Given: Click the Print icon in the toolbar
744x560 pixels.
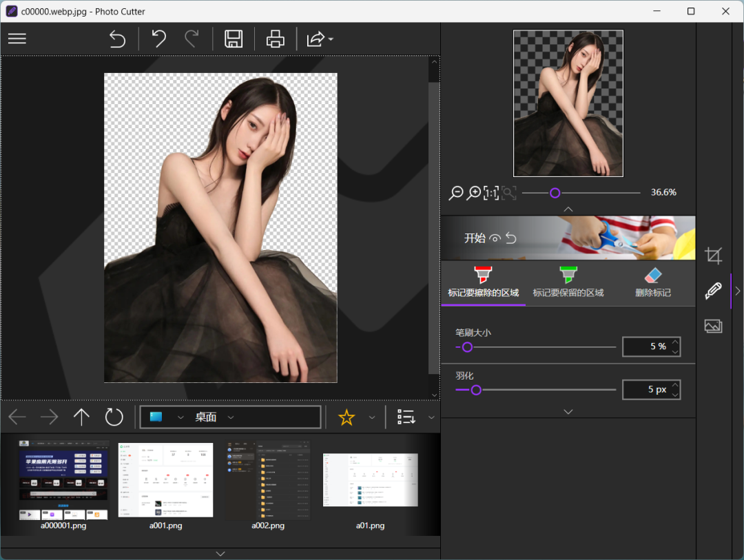Looking at the screenshot, I should (x=275, y=39).
